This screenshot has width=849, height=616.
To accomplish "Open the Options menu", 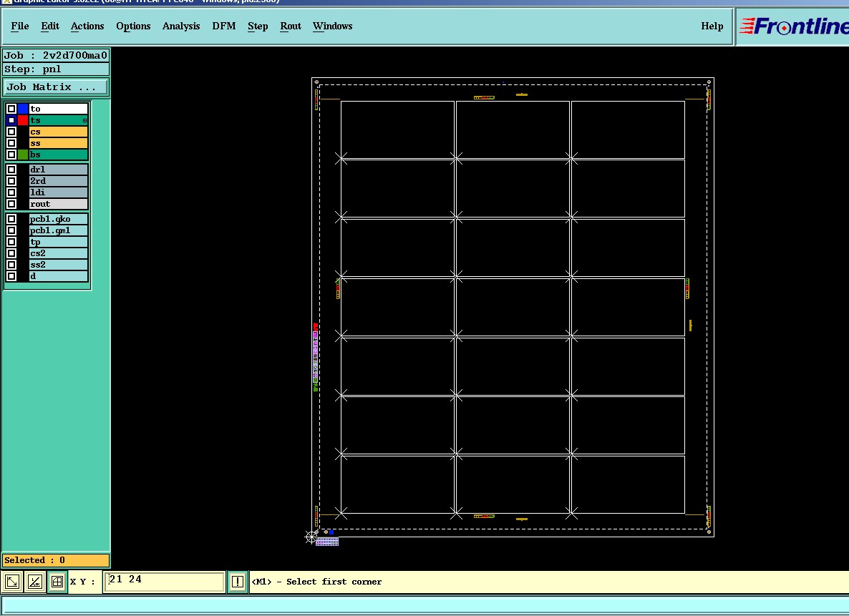I will [133, 26].
